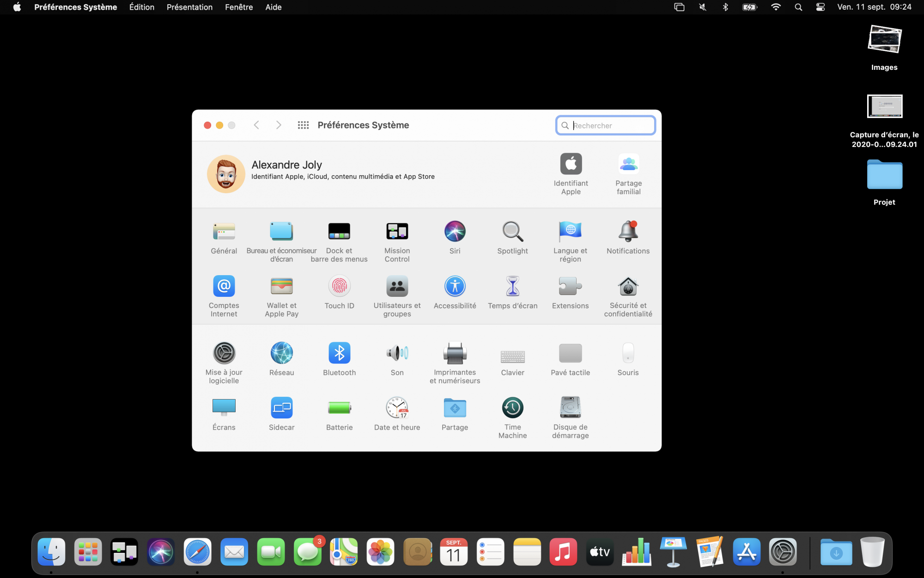Open Safari from the Dock
924x578 pixels.
[197, 552]
